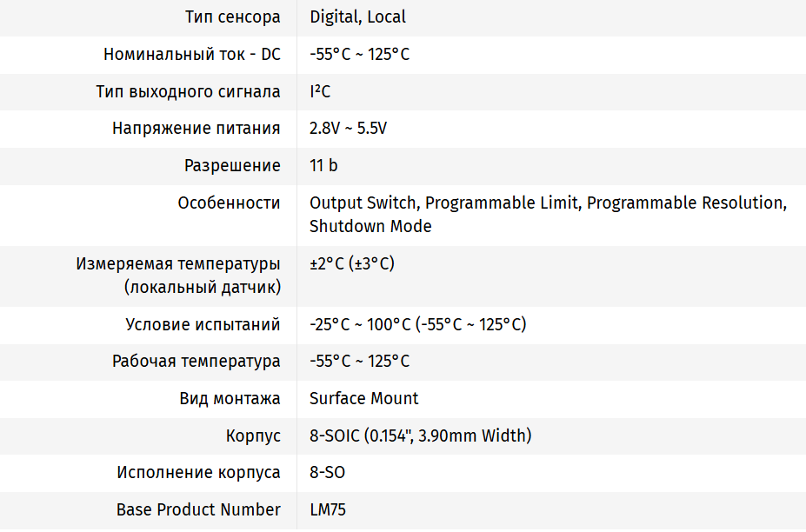Screen dimensions: 806x532
Task: Click the I²C output signal value
Action: pyautogui.click(x=320, y=92)
